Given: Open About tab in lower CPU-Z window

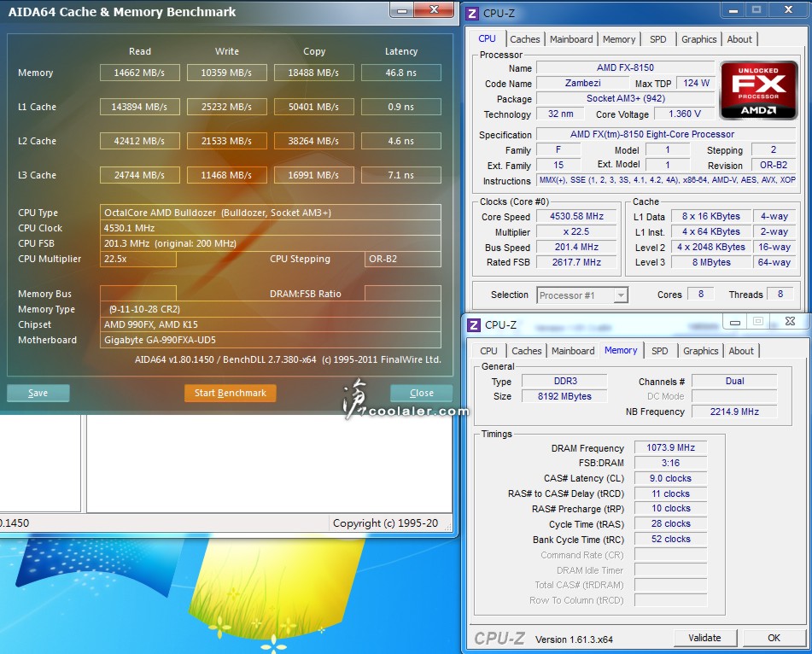Looking at the screenshot, I should tap(741, 351).
